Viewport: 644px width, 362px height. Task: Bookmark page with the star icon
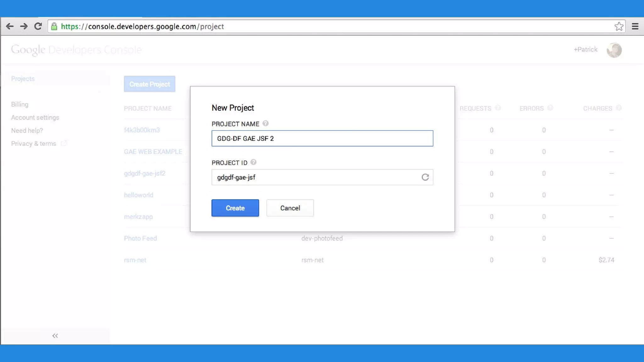(x=619, y=26)
